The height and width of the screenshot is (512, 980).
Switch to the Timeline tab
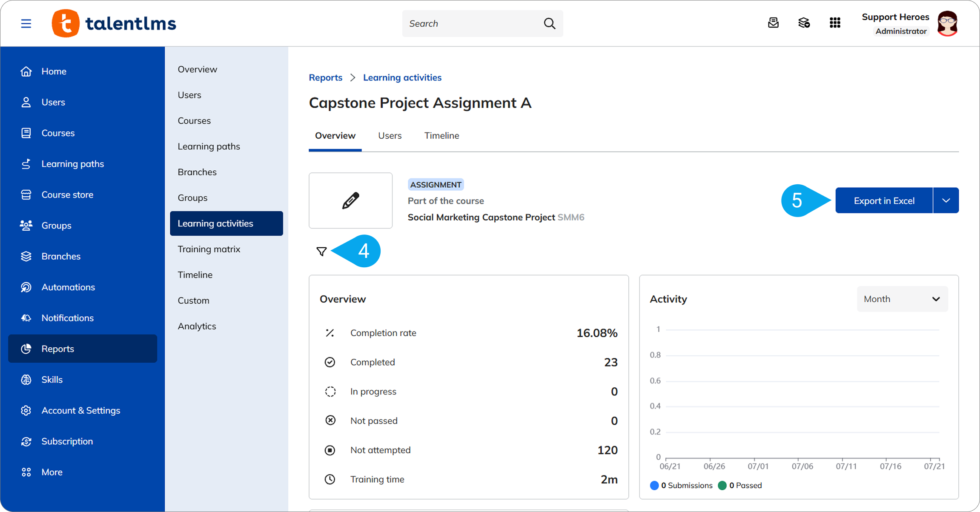pos(441,135)
